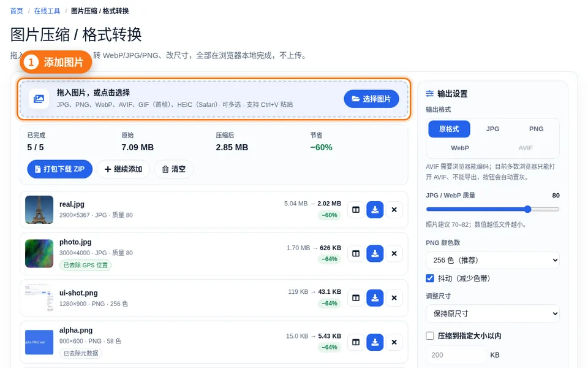Open the PNG 颜色数 dropdown
Image resolution: width=588 pixels, height=368 pixels.
[492, 260]
